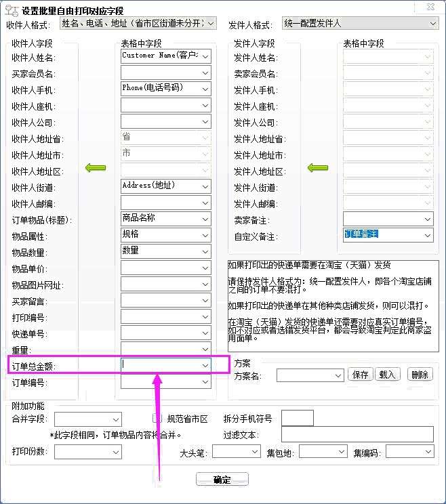The width and height of the screenshot is (446, 504).
Task: Open the 集编码 dropdown
Action: (410, 451)
